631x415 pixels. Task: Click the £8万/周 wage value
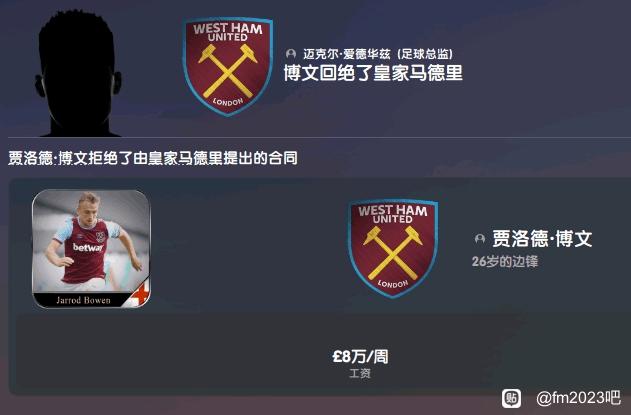click(360, 357)
